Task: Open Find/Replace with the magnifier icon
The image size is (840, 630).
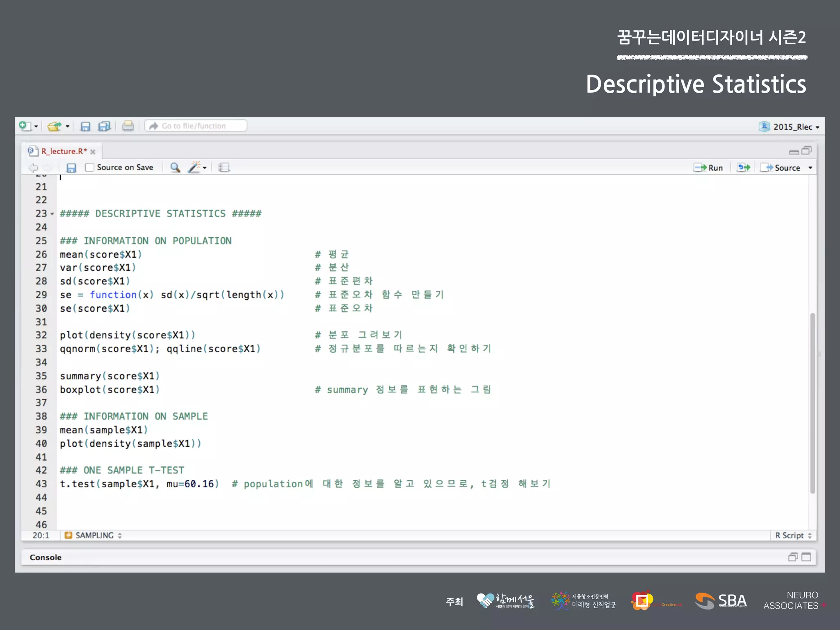Action: (175, 167)
